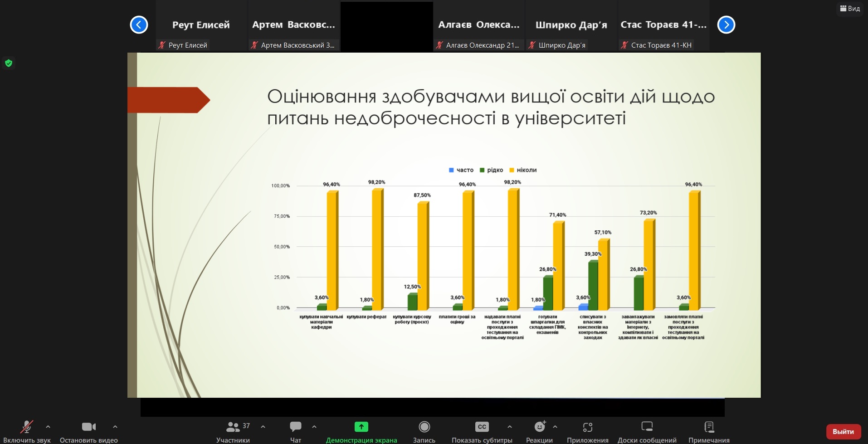Screen dimensions: 868x444
Task: Open the Приложения apps panel
Action: (588, 431)
